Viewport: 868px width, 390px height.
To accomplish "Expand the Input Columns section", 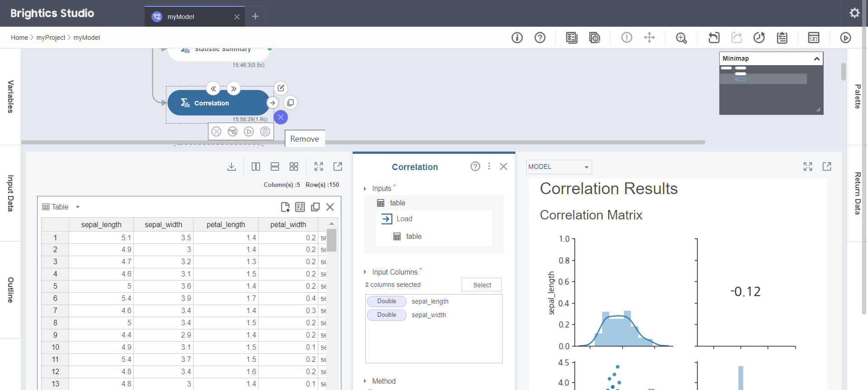I will 365,272.
